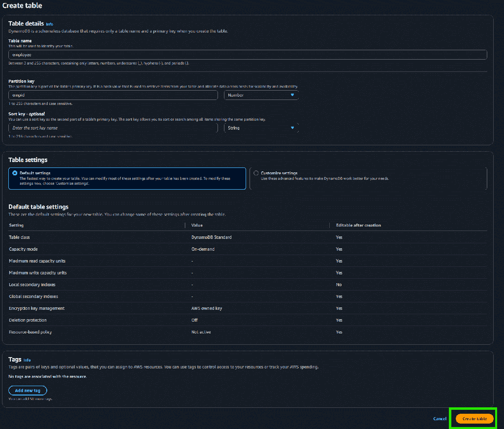Select the Default settings radio button
The height and width of the screenshot is (429, 504).
15,173
